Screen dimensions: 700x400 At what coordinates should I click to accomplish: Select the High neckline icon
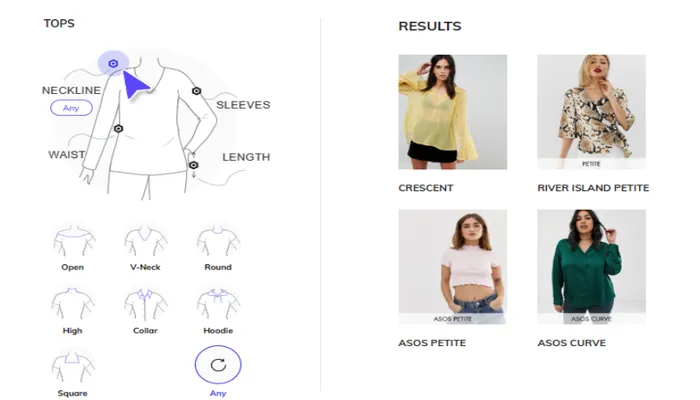pyautogui.click(x=73, y=305)
